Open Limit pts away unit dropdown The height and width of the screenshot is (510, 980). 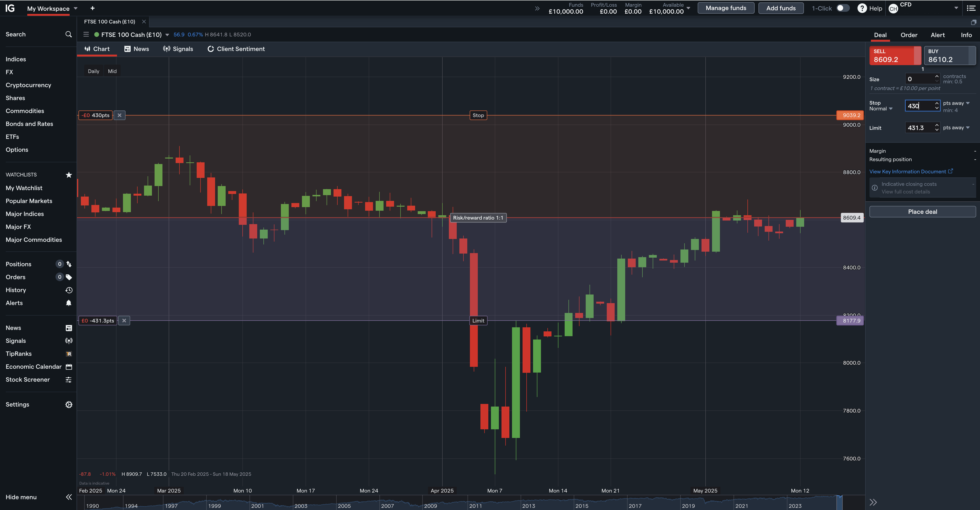[956, 127]
